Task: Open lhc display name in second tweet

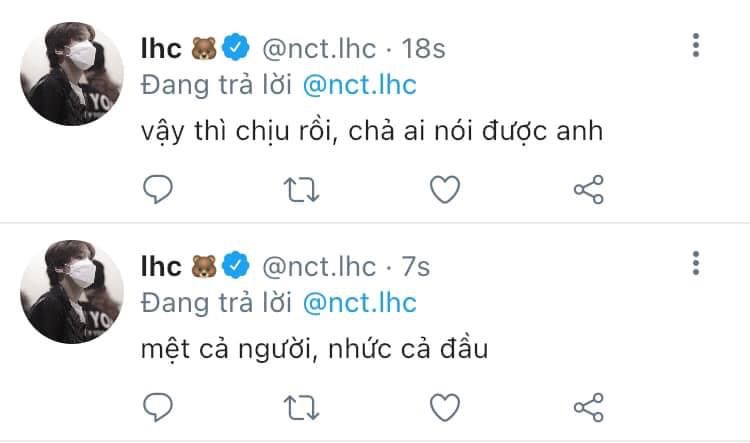Action: click(x=161, y=266)
